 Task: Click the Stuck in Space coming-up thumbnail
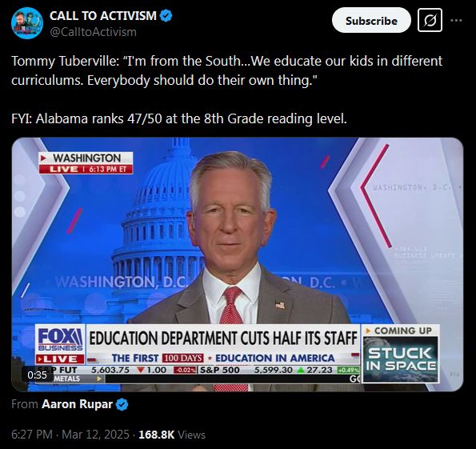pyautogui.click(x=401, y=359)
